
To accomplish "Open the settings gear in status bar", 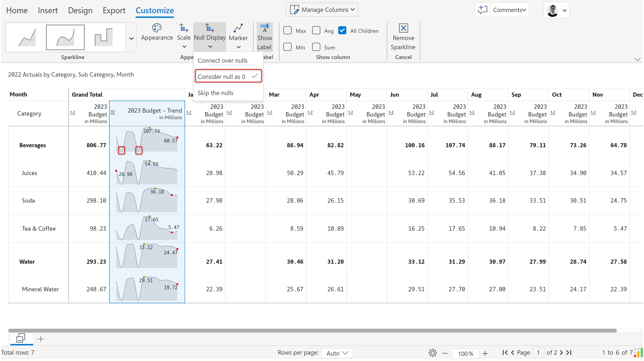I will pyautogui.click(x=432, y=353).
